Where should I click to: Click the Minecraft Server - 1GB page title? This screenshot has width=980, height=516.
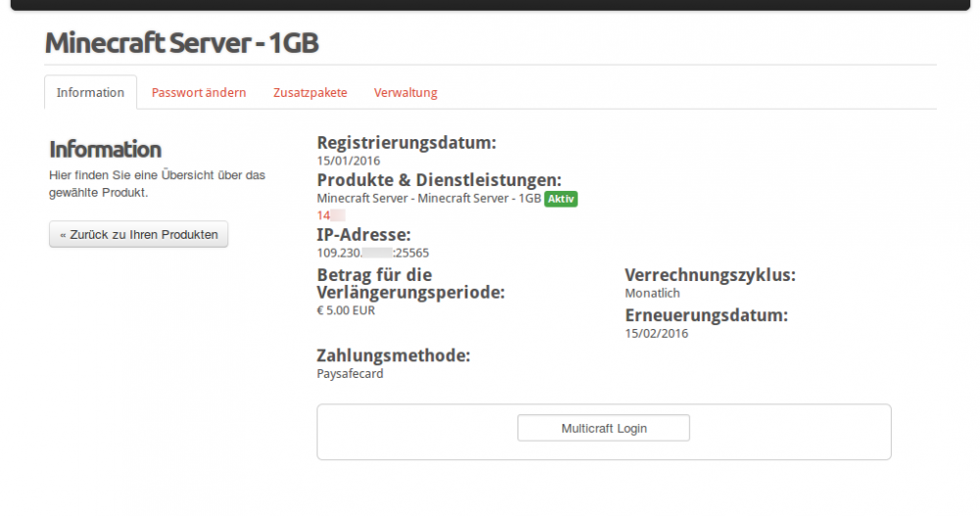click(181, 43)
